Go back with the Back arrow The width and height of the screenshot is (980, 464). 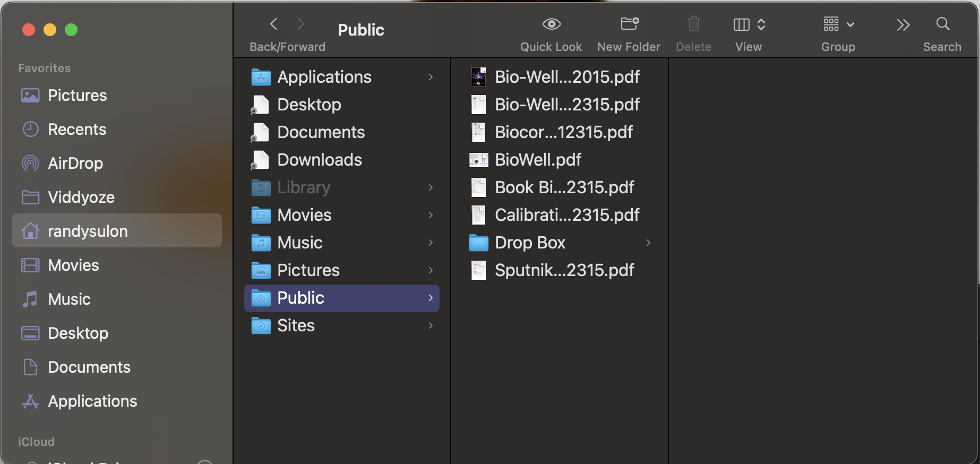[x=274, y=24]
